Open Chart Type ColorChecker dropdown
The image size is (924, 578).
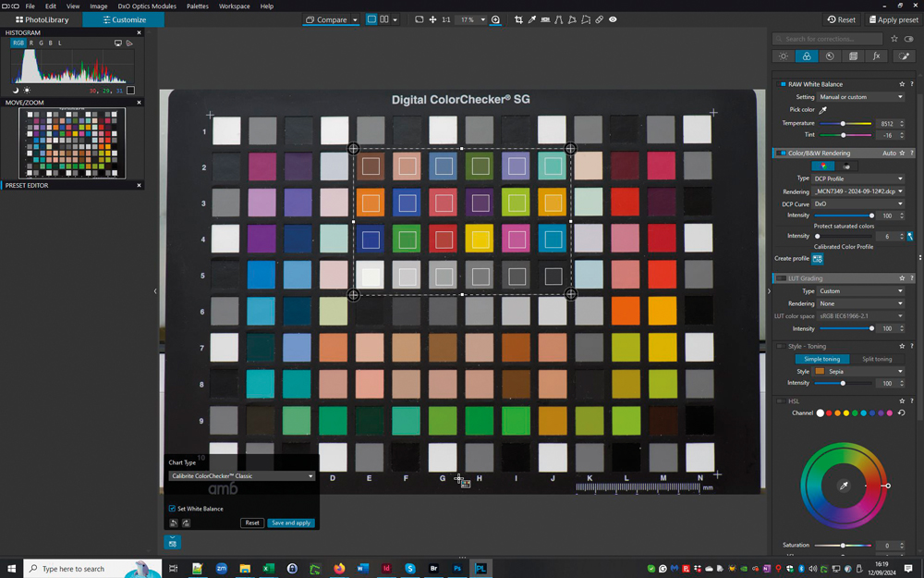(241, 476)
